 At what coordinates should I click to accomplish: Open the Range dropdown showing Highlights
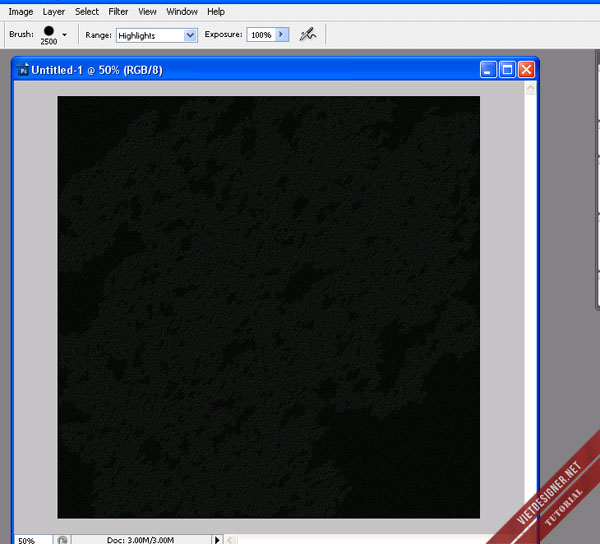click(x=157, y=36)
